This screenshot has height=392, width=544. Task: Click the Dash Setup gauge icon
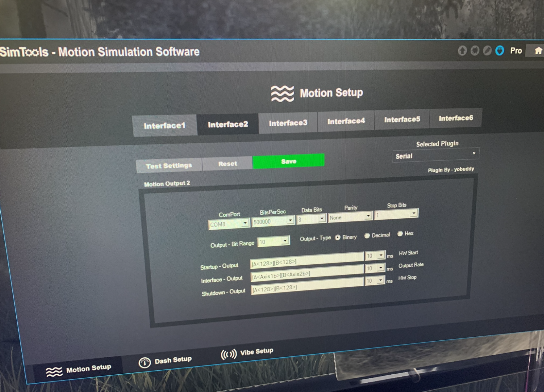(x=144, y=363)
